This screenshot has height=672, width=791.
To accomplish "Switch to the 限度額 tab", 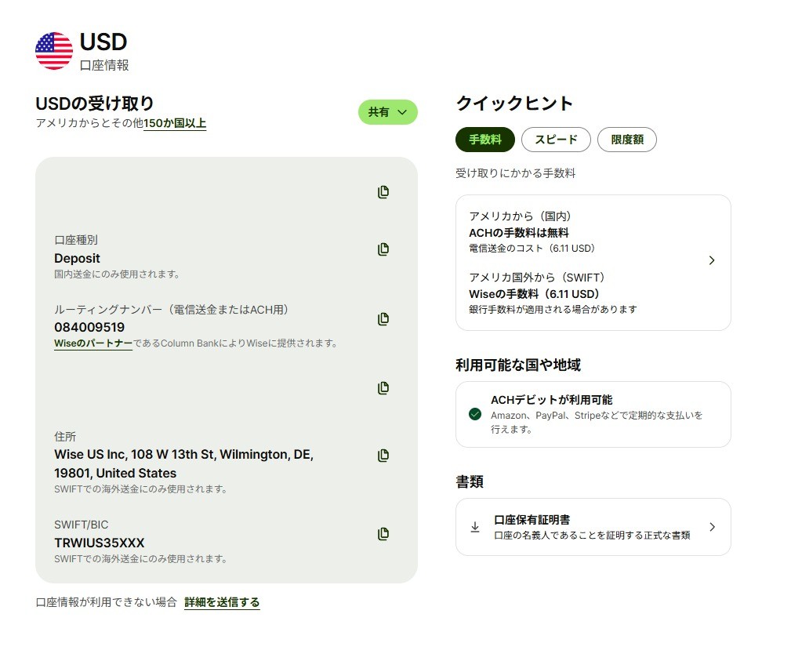I will click(x=627, y=140).
